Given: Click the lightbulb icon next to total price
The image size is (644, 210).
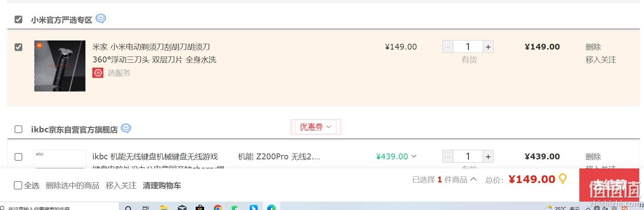Looking at the screenshot, I should (563, 179).
